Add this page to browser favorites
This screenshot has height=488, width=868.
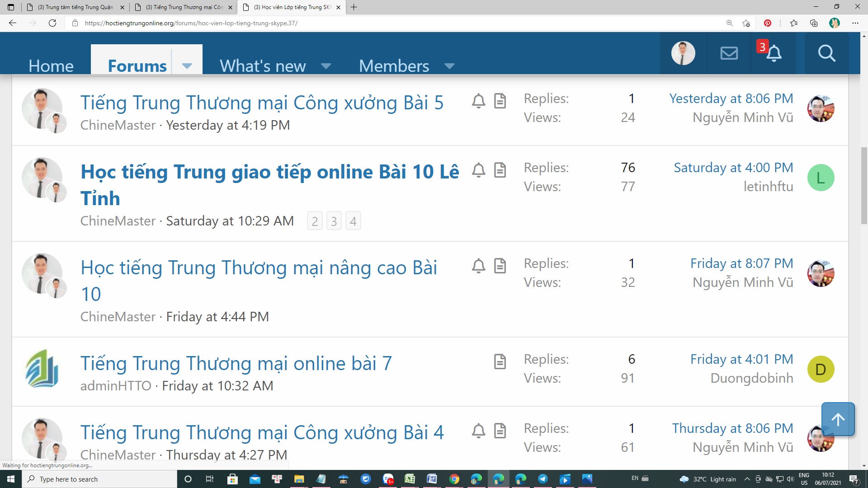[x=746, y=23]
